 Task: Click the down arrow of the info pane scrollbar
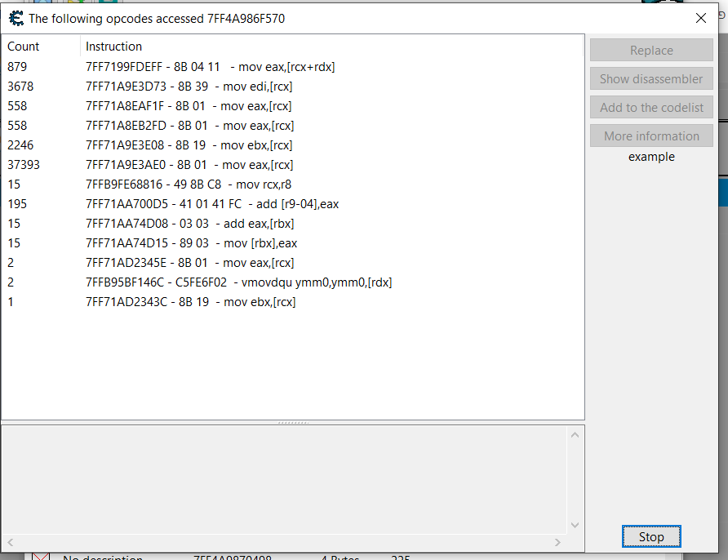[575, 525]
